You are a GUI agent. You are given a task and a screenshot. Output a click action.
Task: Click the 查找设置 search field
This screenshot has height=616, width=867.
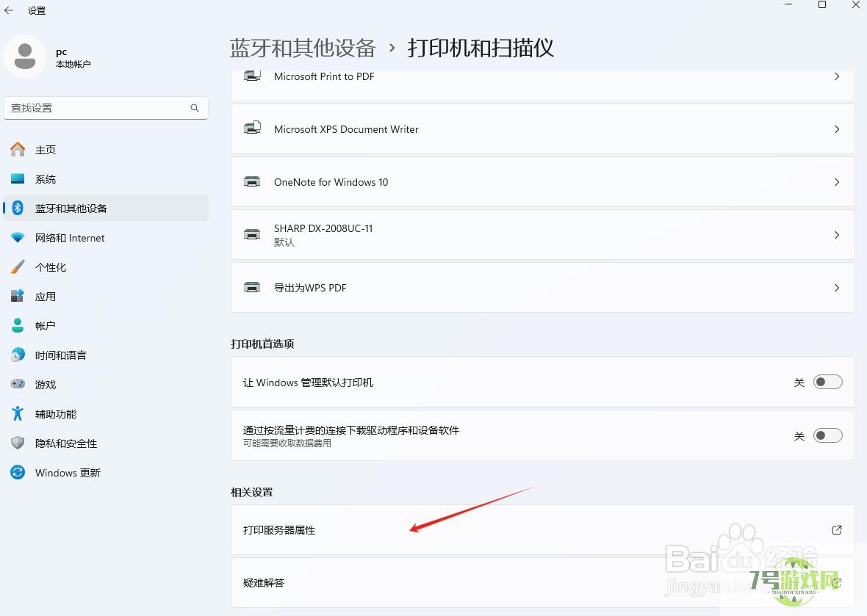tap(106, 108)
